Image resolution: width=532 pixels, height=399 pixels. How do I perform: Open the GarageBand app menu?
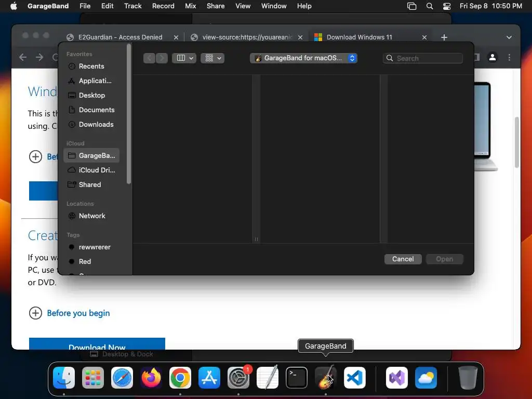click(x=48, y=6)
